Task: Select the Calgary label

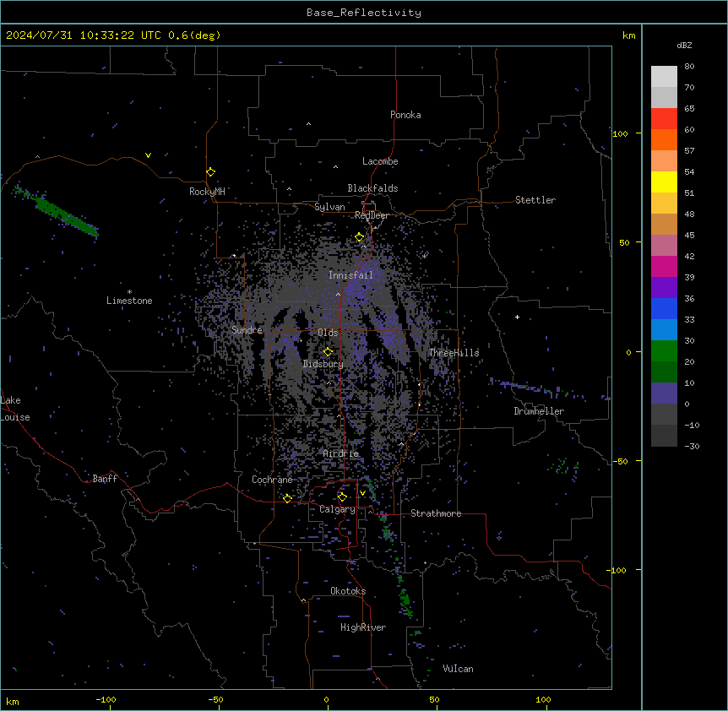Action: (x=337, y=509)
